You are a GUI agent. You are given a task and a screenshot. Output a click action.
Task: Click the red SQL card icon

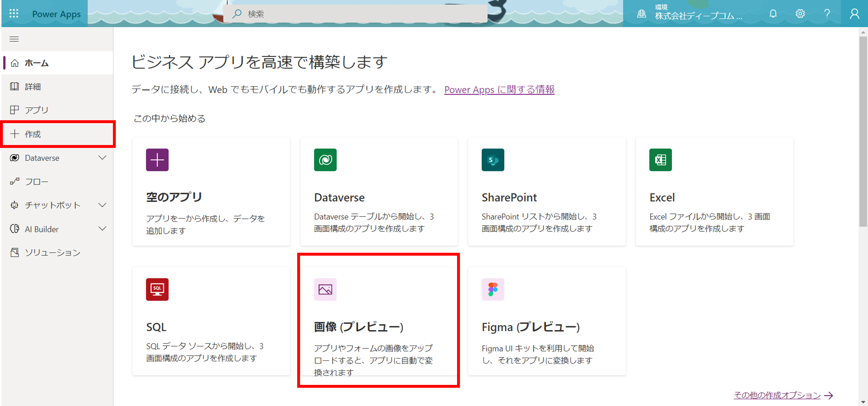coord(157,289)
